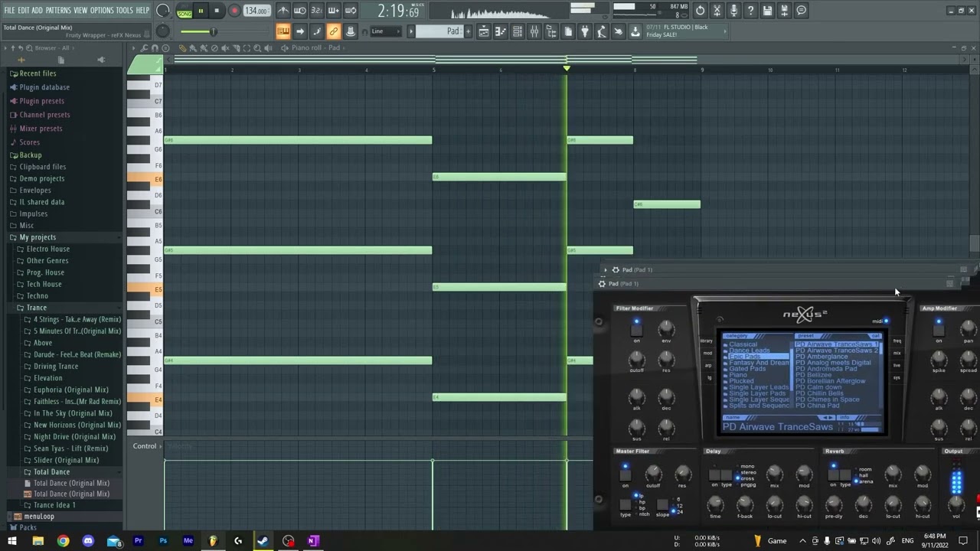Click Master Filter type button
Viewport: 980px width, 551px height.
pyautogui.click(x=626, y=504)
